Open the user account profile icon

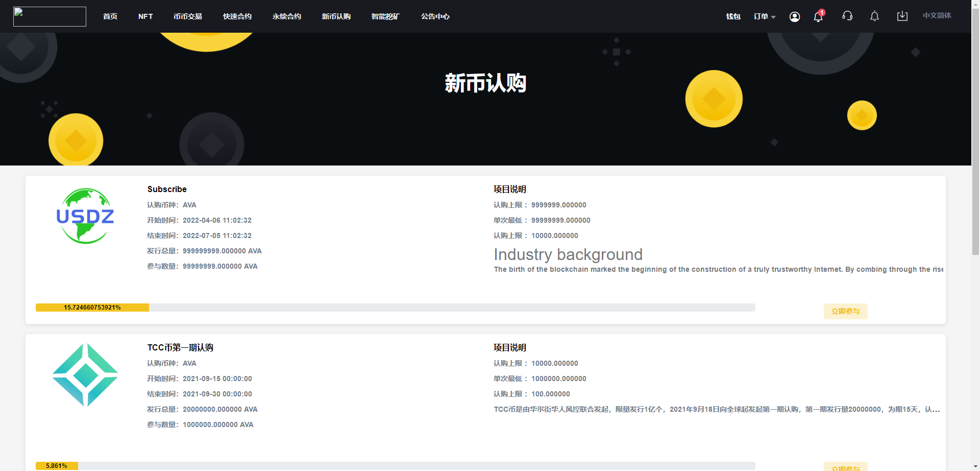[795, 17]
